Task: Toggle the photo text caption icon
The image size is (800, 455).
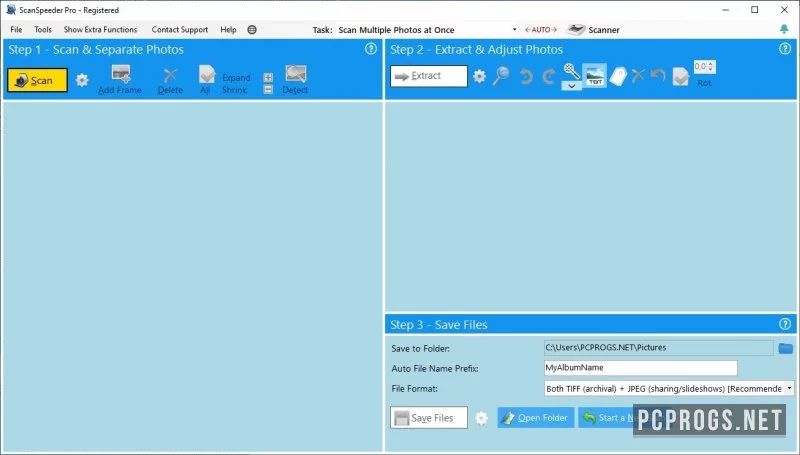Action: coord(594,75)
